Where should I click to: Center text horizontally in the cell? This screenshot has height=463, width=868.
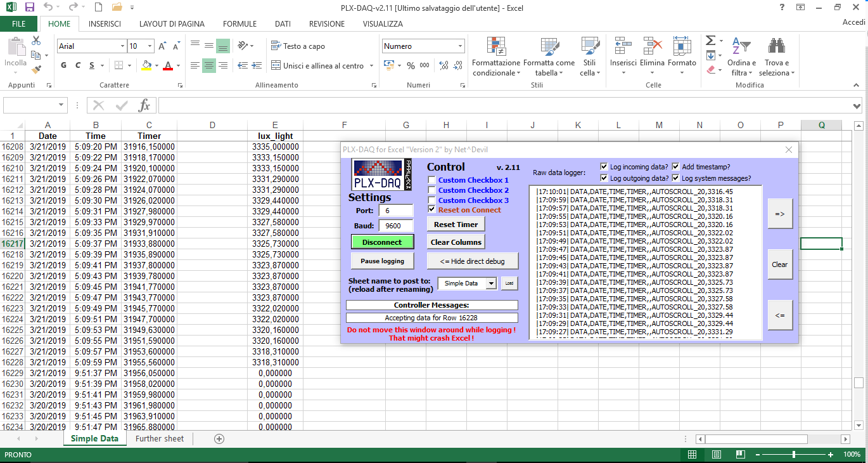tap(209, 65)
